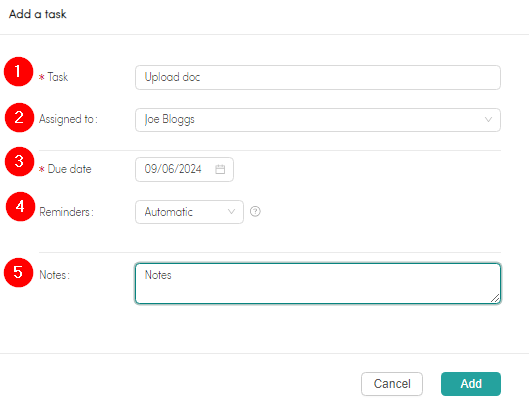Click the Due date label

tap(69, 169)
